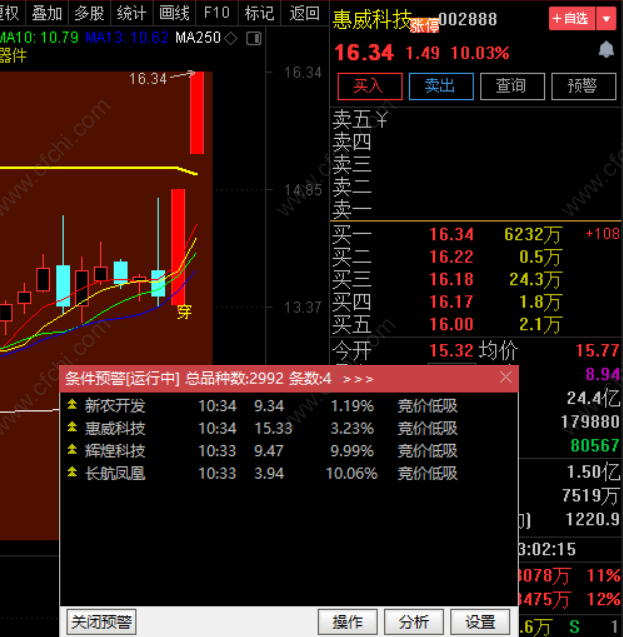Open the 统计 statistics toolbar item
The width and height of the screenshot is (623, 637).
[x=132, y=13]
